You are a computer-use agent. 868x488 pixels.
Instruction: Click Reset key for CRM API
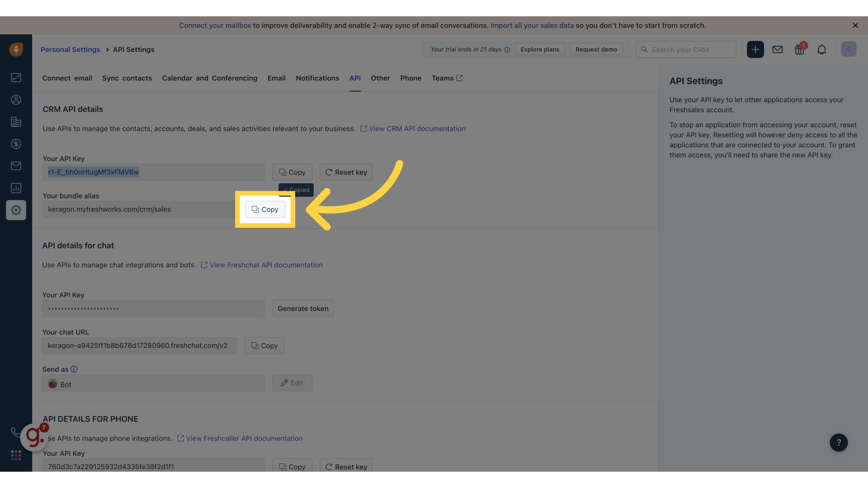[x=346, y=172]
